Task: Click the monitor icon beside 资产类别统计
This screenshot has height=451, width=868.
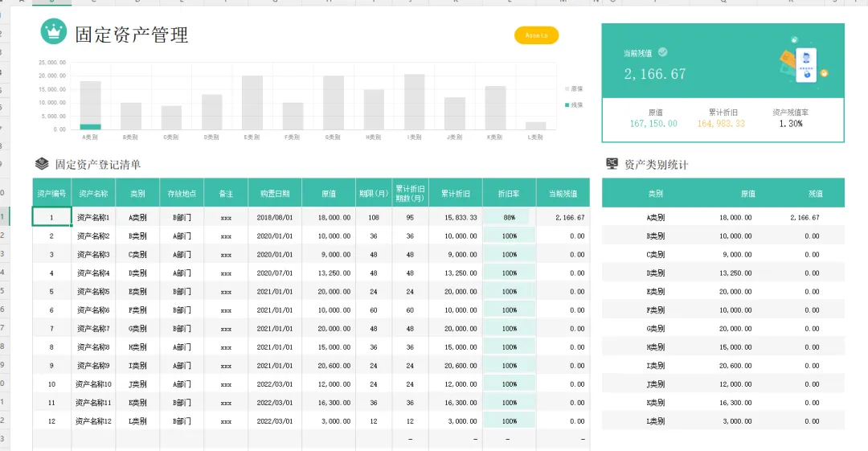Action: [612, 163]
